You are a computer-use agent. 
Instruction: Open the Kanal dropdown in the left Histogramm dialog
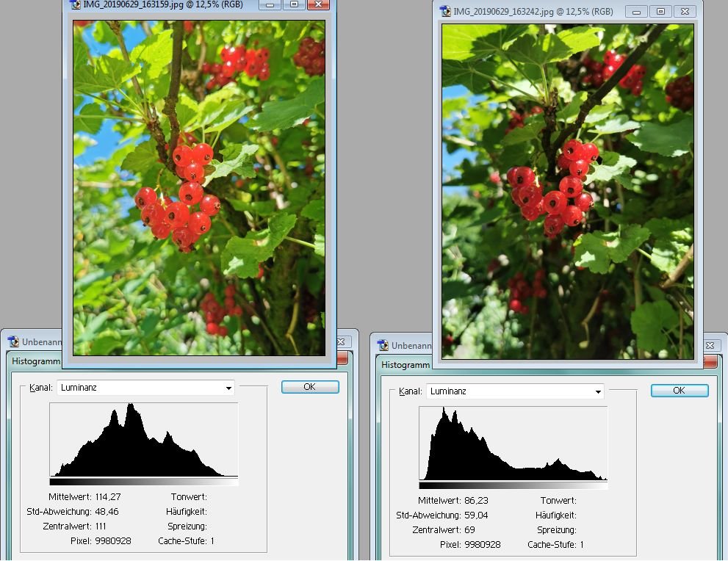(145, 388)
